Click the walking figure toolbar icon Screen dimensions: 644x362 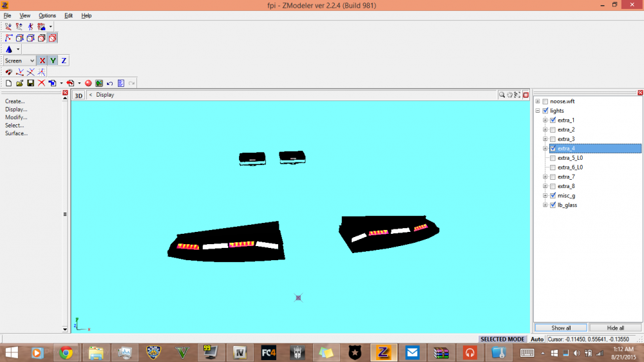pos(30,26)
